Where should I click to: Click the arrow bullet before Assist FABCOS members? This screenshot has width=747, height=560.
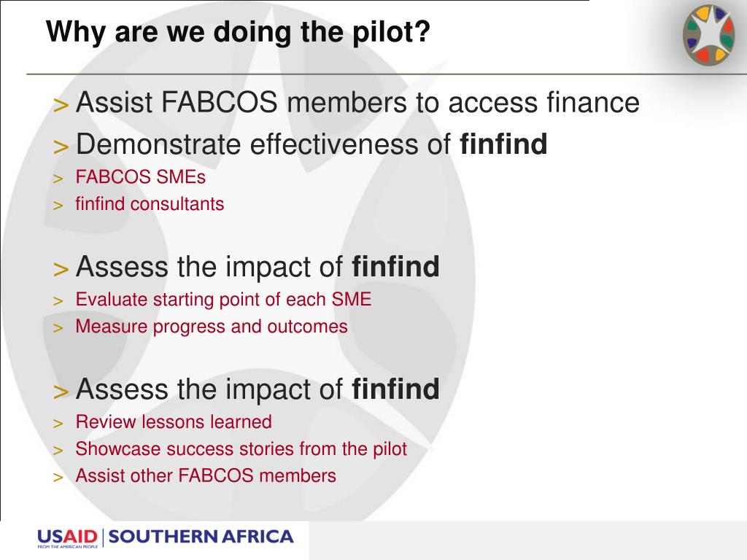[61, 105]
